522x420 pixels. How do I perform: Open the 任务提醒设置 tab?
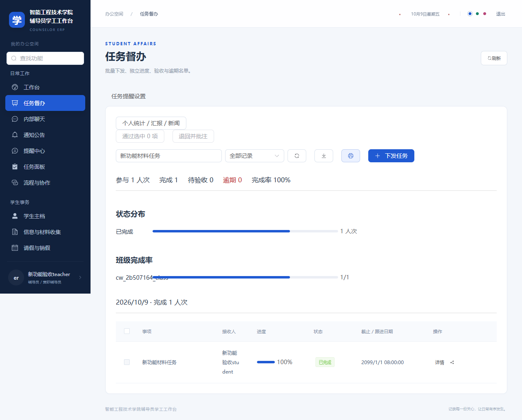[128, 96]
